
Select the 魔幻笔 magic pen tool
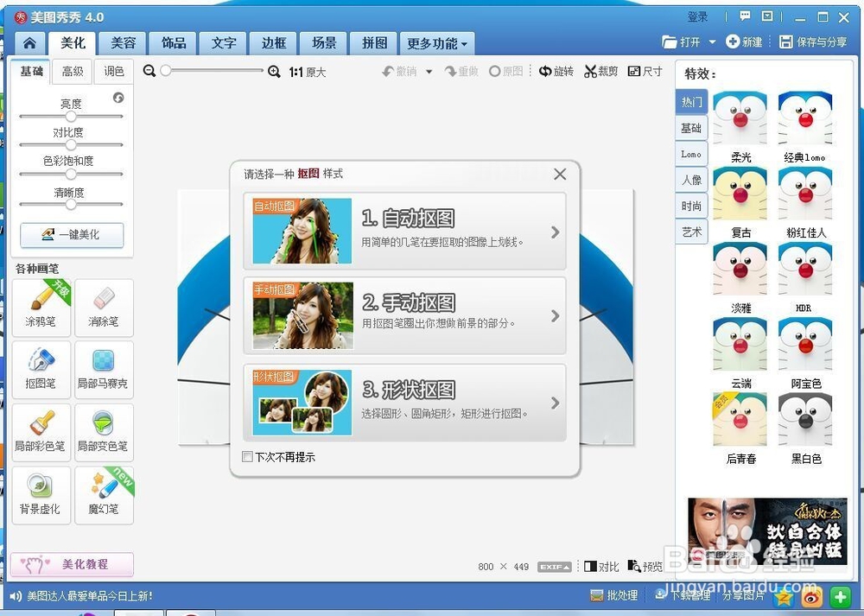[x=104, y=495]
